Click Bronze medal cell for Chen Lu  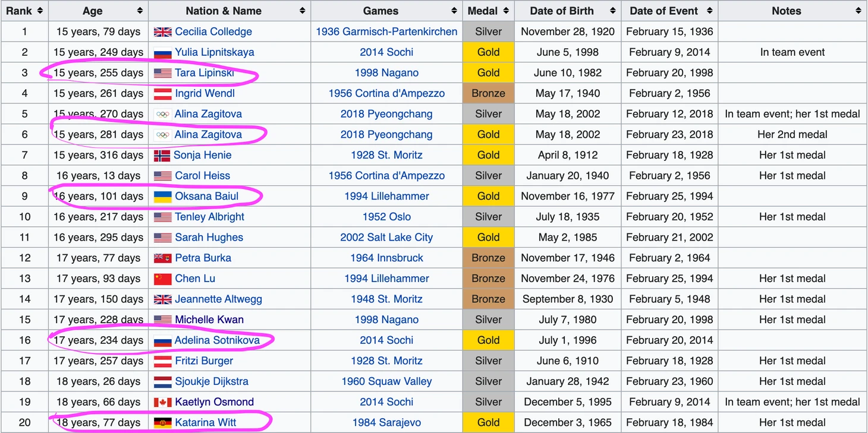coord(489,279)
